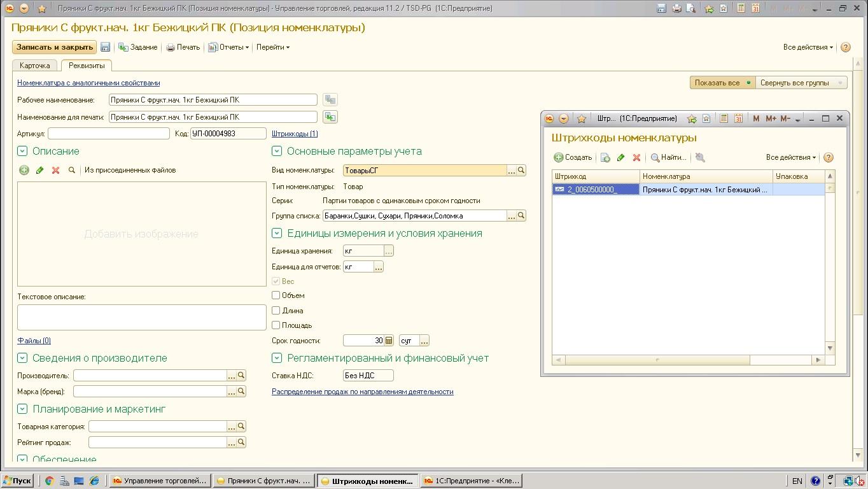Click the favorites star in the main title bar

[42, 8]
